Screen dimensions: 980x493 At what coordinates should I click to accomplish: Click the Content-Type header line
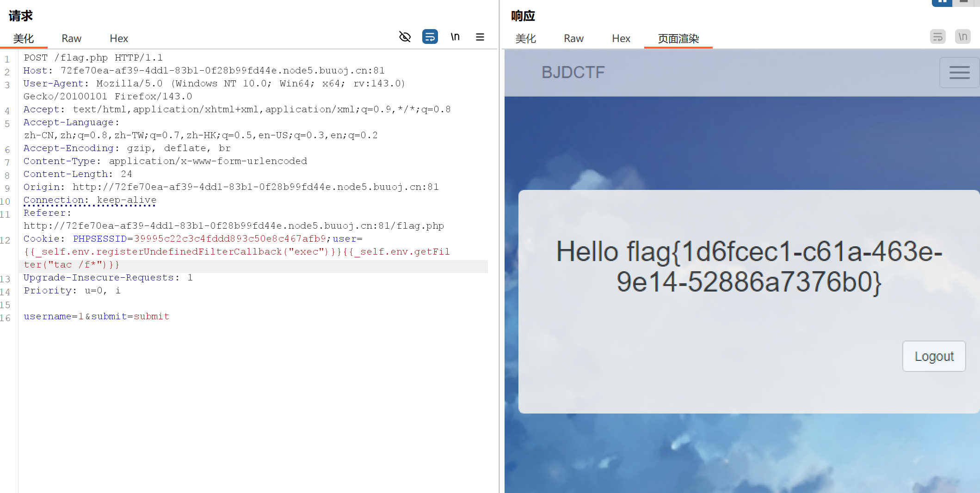165,161
